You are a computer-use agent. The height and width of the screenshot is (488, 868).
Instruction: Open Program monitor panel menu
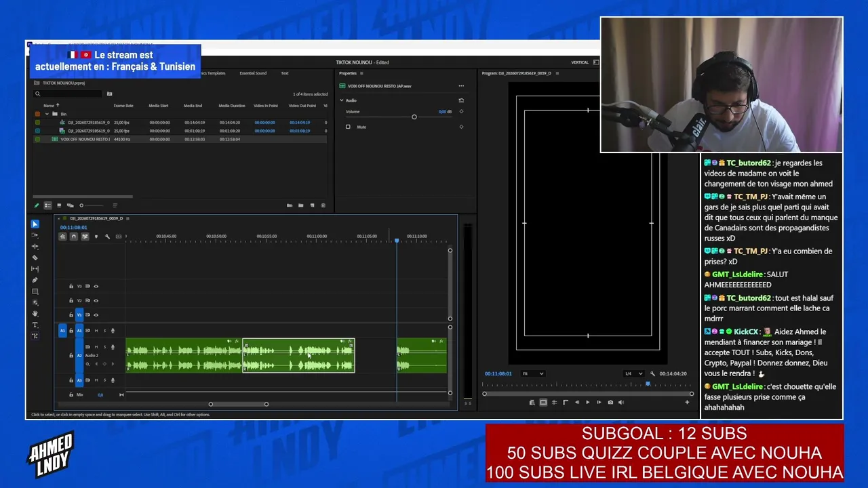point(557,73)
